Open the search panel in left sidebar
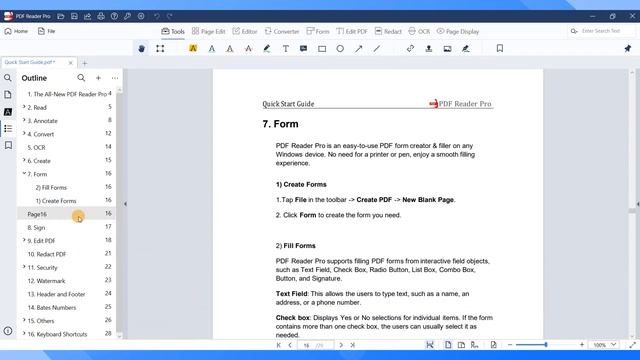Viewport: 640px width, 360px height. coord(8,78)
